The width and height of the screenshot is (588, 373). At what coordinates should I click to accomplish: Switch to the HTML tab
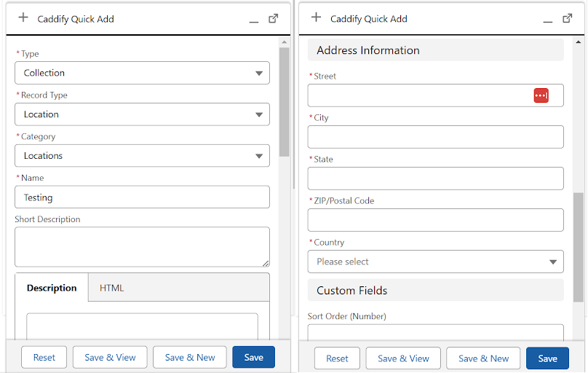(x=111, y=288)
